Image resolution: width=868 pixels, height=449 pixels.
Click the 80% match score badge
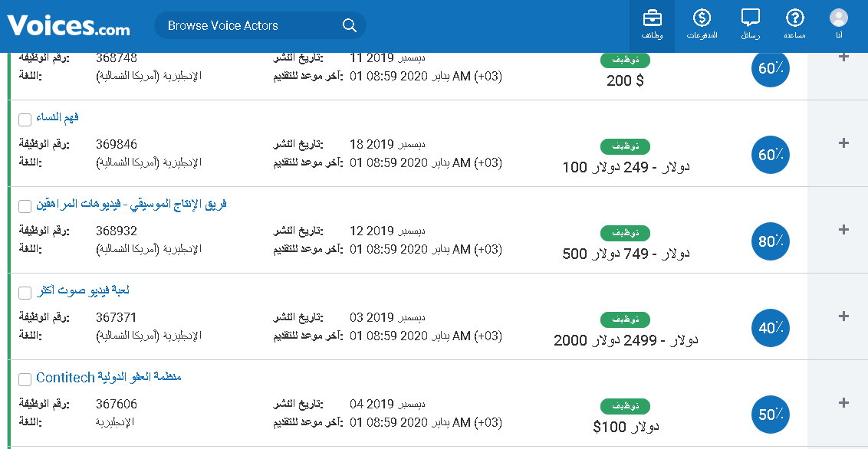[x=770, y=241]
